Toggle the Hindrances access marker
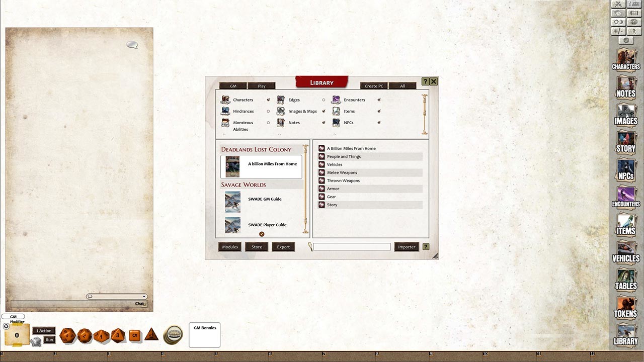 click(x=268, y=111)
